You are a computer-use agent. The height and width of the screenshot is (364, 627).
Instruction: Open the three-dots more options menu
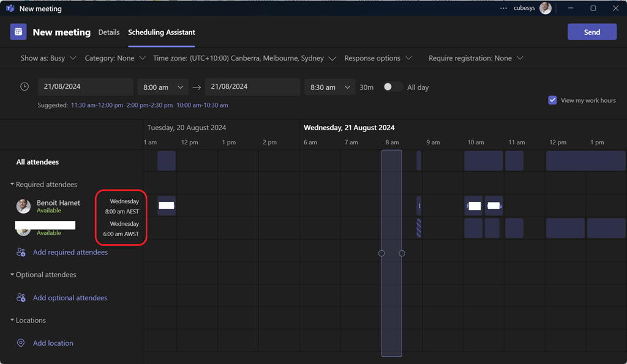(503, 9)
